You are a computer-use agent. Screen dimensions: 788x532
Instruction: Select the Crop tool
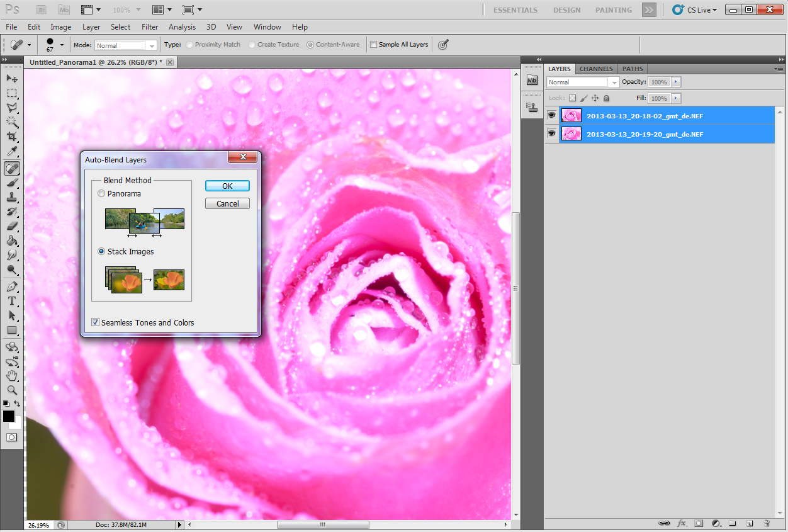click(x=12, y=137)
